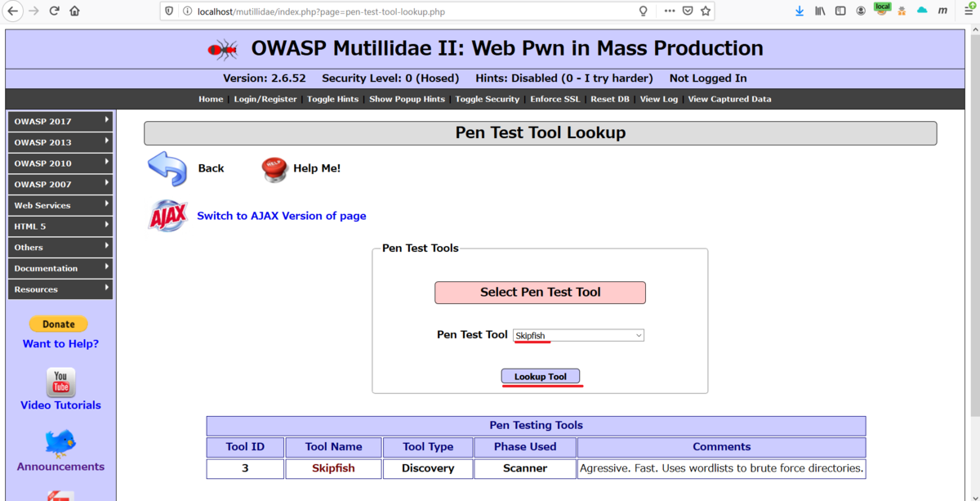The height and width of the screenshot is (501, 980).
Task: Open Switch to AJAX Version of page link
Action: click(282, 216)
